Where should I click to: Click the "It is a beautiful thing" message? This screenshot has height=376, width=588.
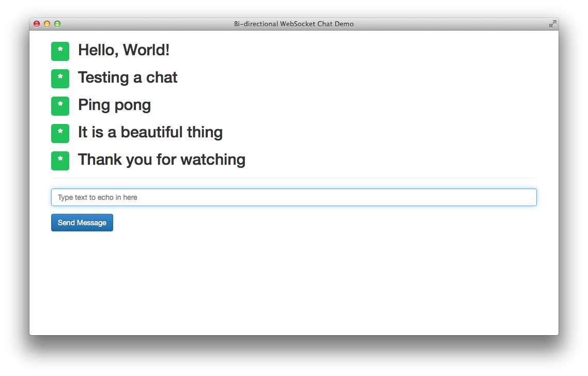[150, 132]
